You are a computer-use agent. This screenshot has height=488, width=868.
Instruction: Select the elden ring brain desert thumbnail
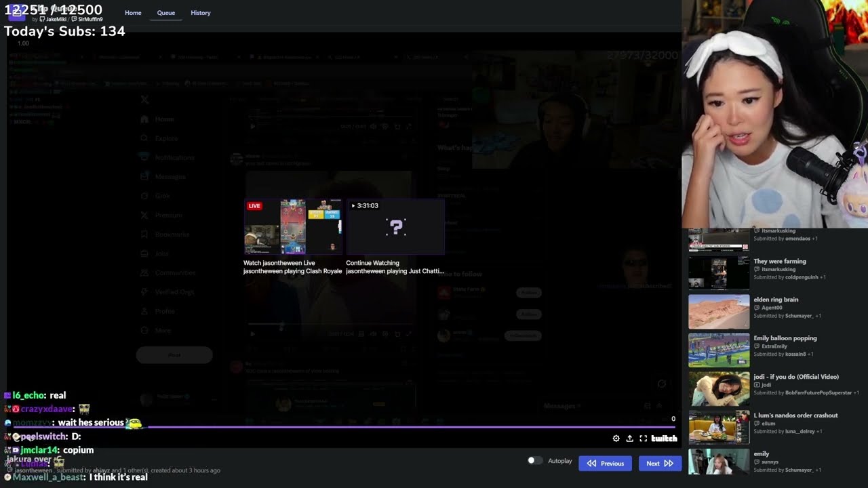tap(719, 311)
